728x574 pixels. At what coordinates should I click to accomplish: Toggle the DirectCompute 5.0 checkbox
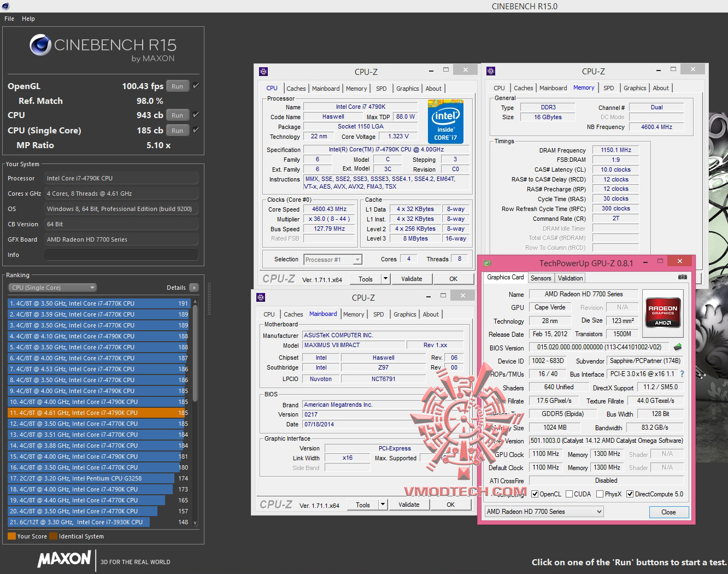click(x=630, y=494)
